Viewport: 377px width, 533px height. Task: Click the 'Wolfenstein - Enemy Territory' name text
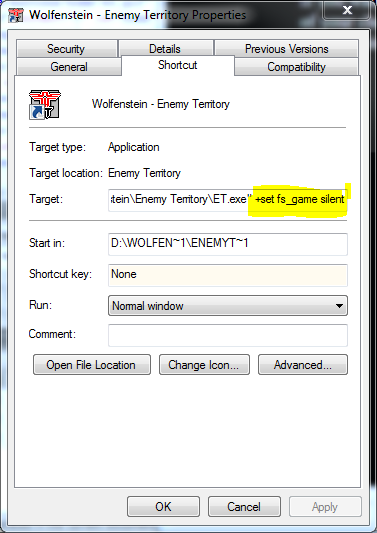[160, 104]
